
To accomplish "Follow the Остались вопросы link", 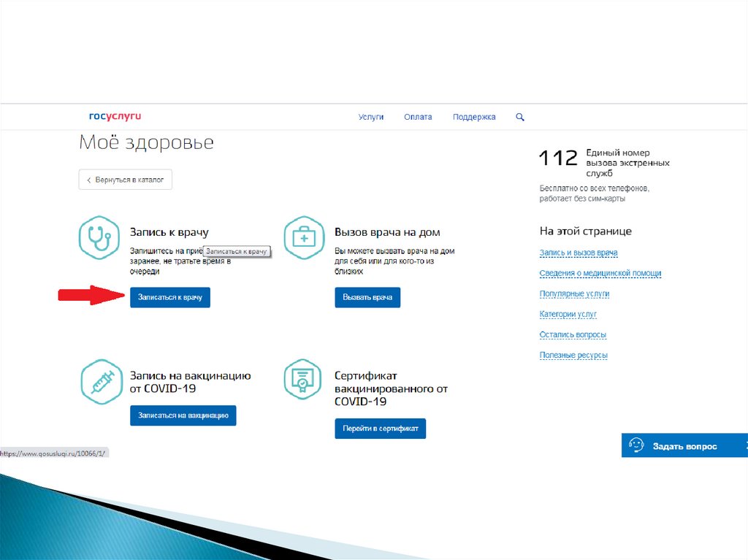I will coord(573,334).
